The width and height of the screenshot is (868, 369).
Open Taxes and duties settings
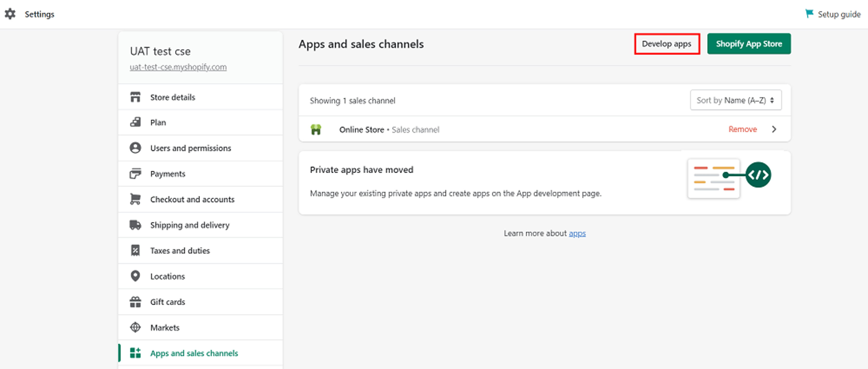point(200,250)
